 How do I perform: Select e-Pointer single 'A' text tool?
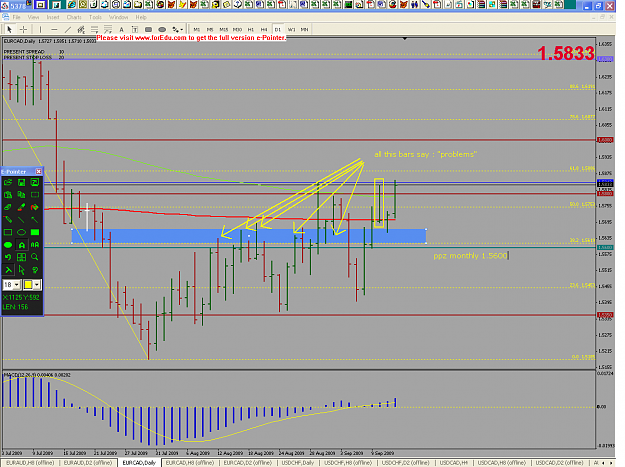22,245
